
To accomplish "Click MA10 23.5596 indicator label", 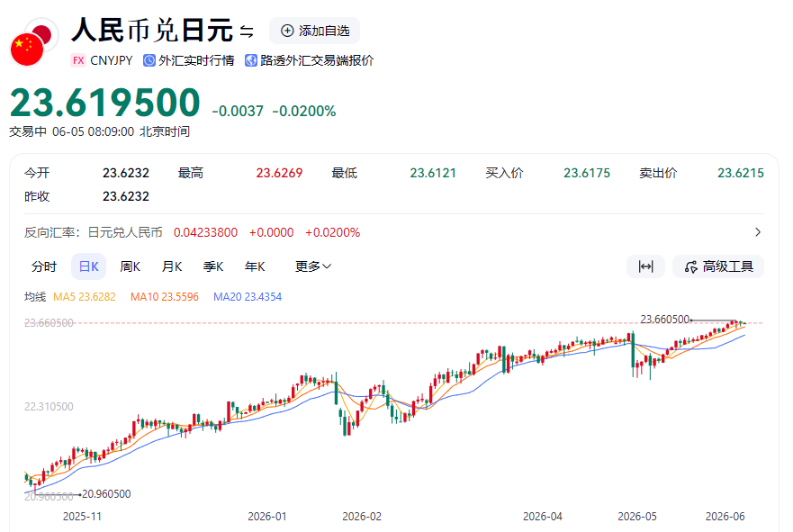I will [165, 297].
